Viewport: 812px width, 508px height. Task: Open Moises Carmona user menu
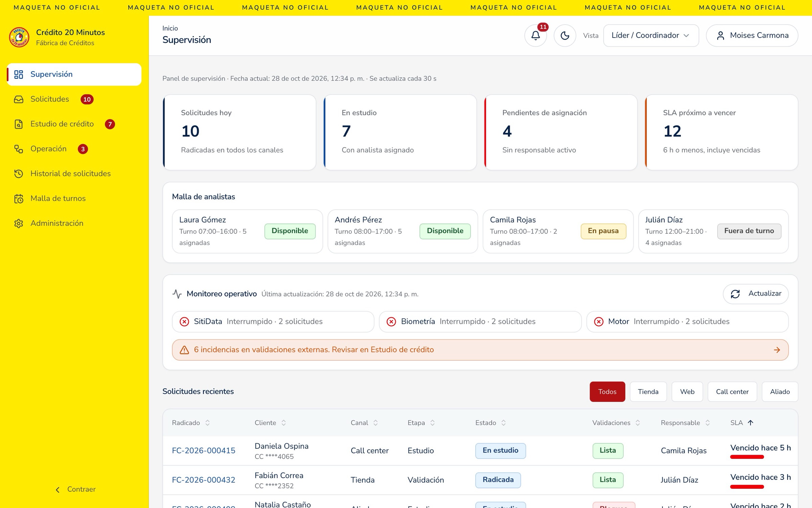pyautogui.click(x=752, y=36)
